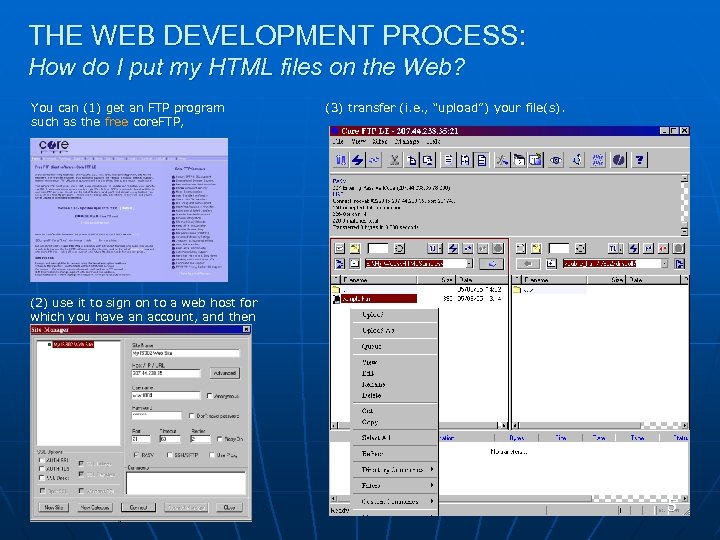Click the question mark help toolbar icon
This screenshot has width=720, height=540.
pyautogui.click(x=639, y=160)
